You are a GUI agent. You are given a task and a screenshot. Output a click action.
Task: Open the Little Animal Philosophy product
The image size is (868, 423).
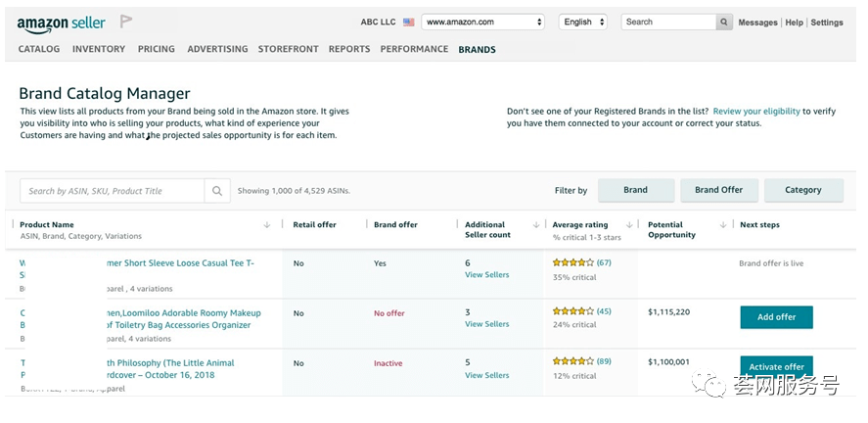click(x=127, y=369)
